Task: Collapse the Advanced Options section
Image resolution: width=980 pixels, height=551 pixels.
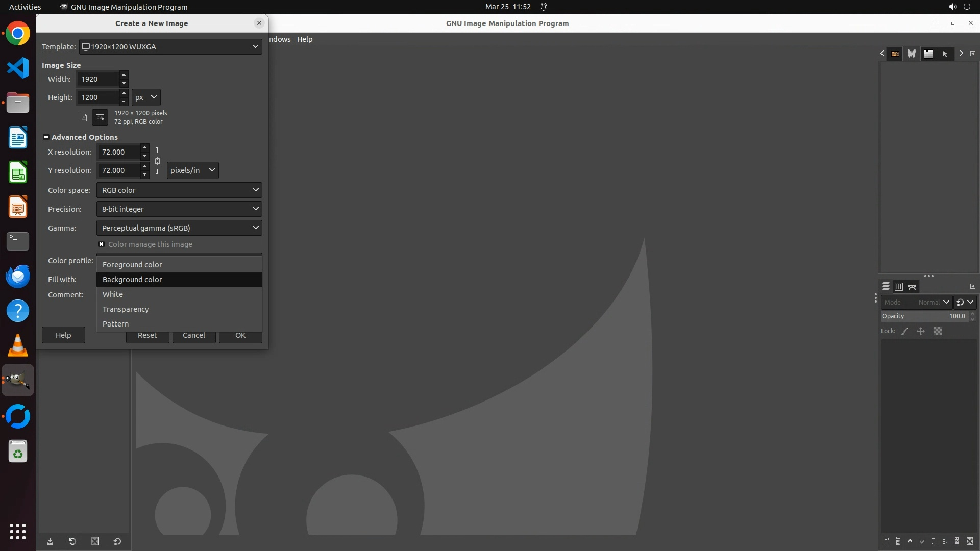Action: (x=46, y=137)
